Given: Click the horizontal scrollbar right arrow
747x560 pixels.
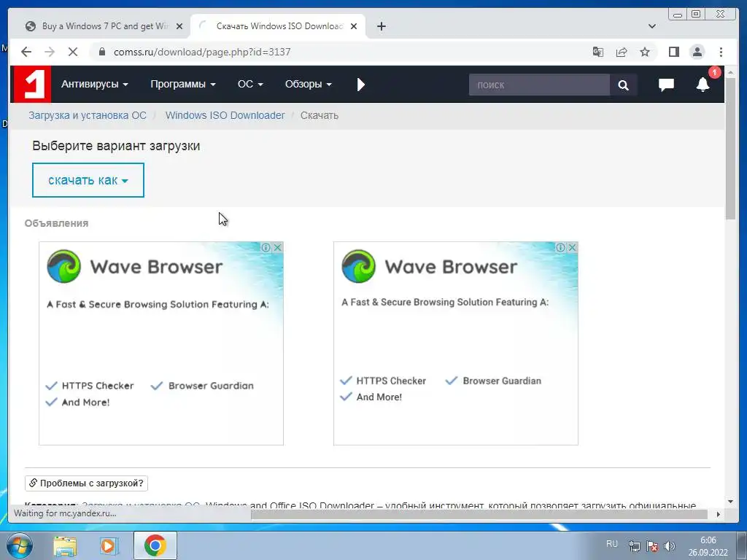Looking at the screenshot, I should pos(719,514).
